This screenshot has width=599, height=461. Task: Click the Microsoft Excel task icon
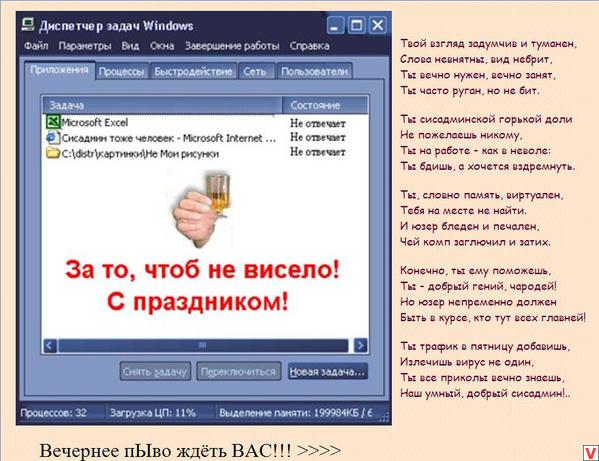53,122
